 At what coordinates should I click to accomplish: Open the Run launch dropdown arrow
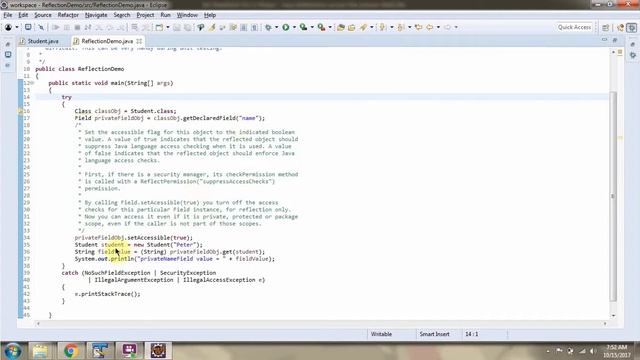(294, 27)
